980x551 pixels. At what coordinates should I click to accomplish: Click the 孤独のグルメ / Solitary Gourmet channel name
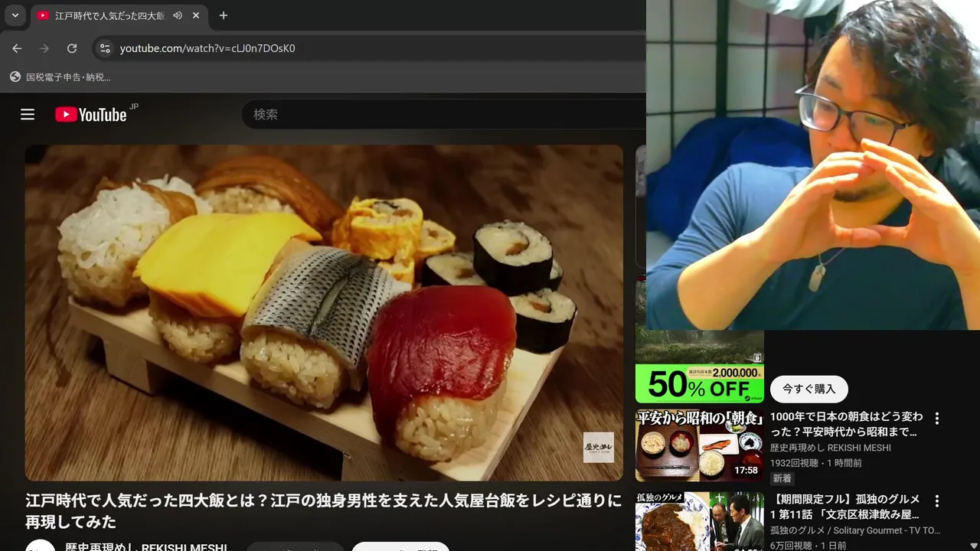pyautogui.click(x=855, y=530)
